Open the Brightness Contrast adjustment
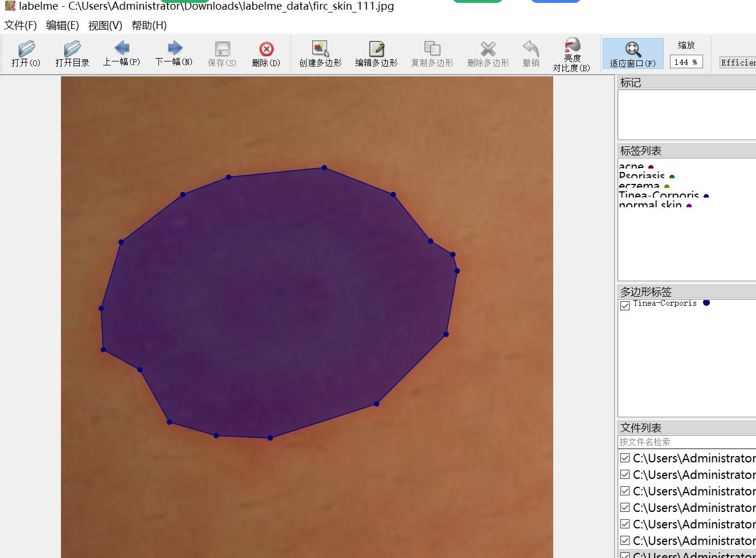 pos(571,54)
